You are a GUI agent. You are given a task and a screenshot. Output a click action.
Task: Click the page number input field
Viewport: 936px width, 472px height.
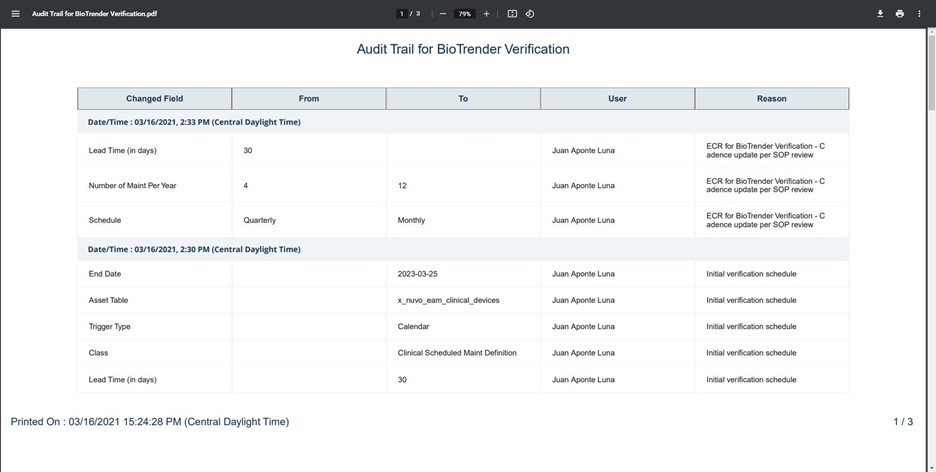(402, 14)
